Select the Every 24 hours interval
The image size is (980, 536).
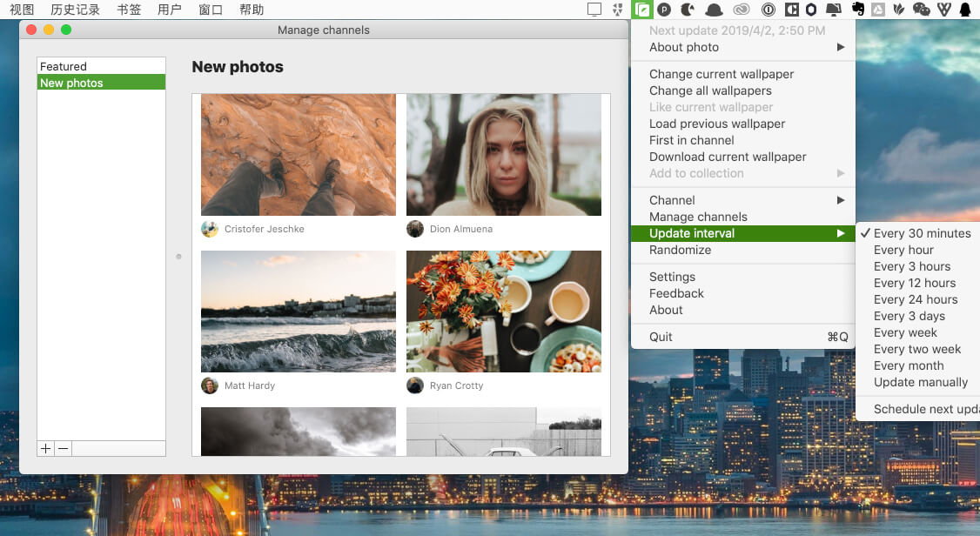point(917,299)
